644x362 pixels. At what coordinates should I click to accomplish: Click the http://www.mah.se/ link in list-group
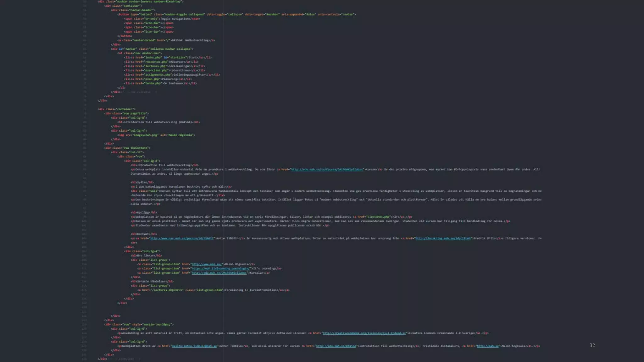pyautogui.click(x=207, y=264)
